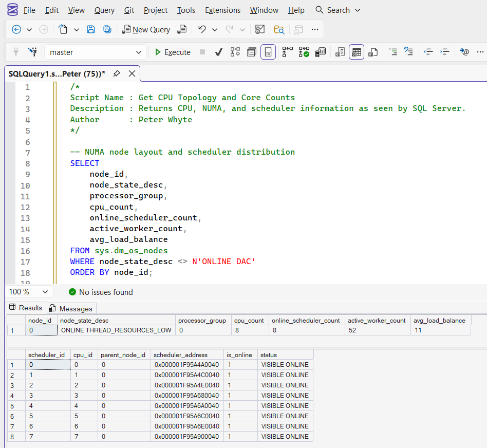Click the Comment Out Lines icon
Screen dimensions: 487x448
393,52
